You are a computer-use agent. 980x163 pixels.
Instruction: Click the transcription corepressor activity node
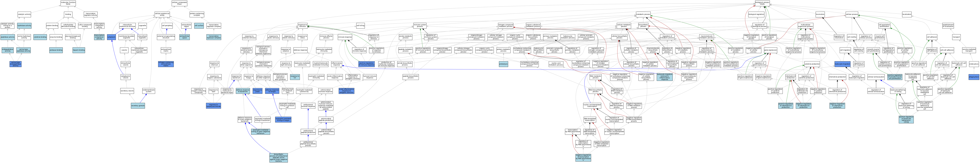(x=99, y=37)
